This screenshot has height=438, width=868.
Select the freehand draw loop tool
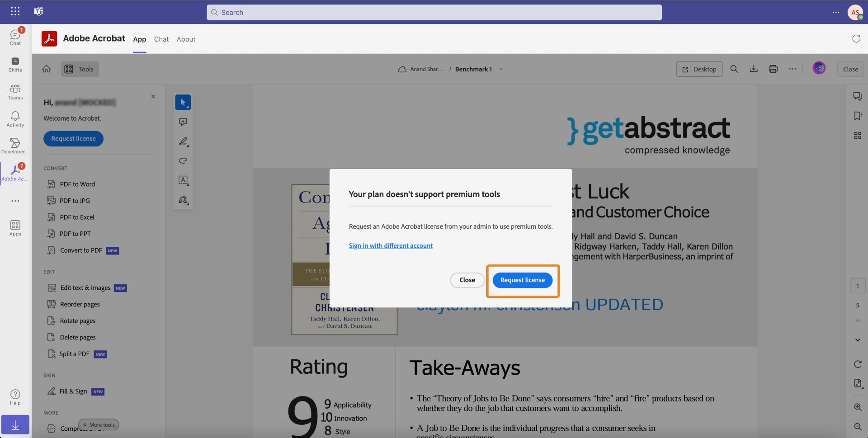pos(183,160)
